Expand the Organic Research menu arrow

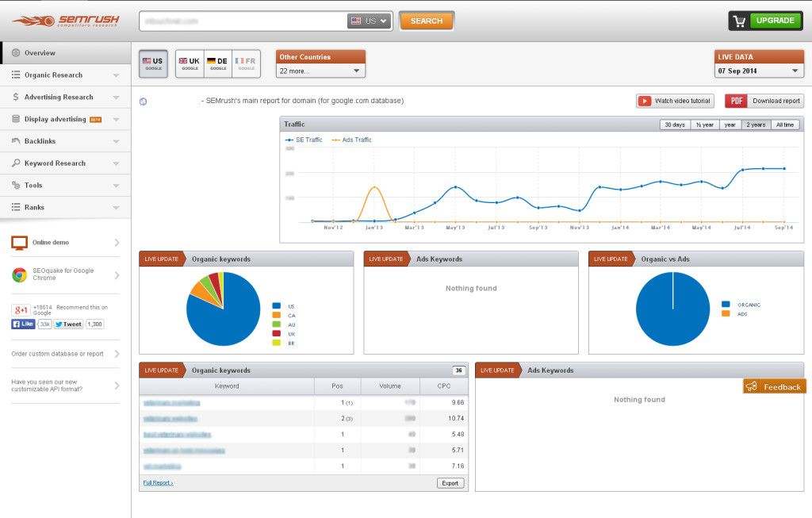[x=116, y=75]
